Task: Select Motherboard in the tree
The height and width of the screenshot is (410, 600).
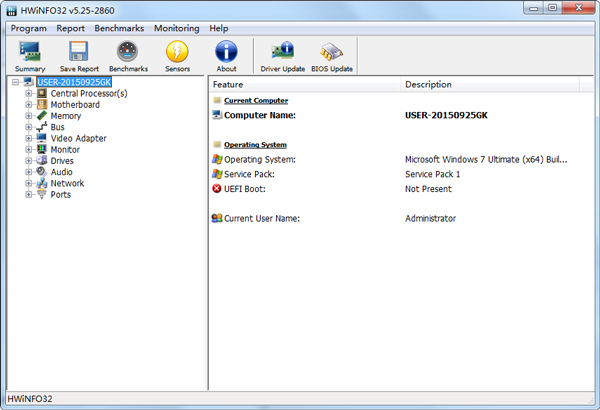Action: tap(75, 105)
